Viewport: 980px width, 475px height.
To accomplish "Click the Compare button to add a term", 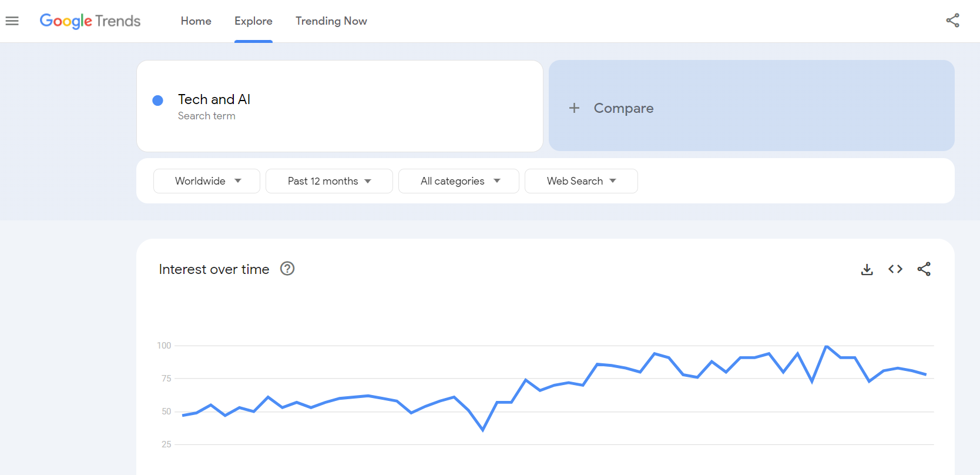I will pos(623,108).
